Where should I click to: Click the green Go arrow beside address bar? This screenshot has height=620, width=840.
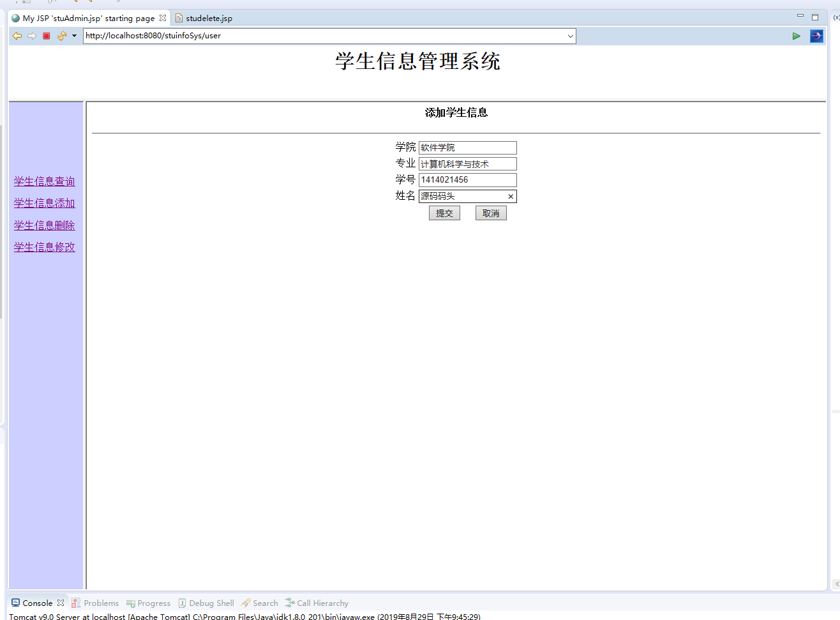(796, 36)
